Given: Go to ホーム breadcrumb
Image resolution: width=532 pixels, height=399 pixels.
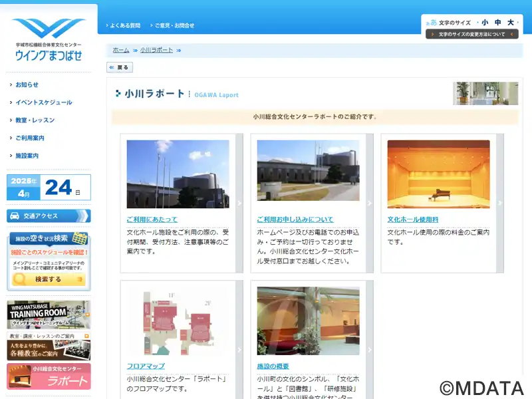Looking at the screenshot, I should click(x=121, y=51).
